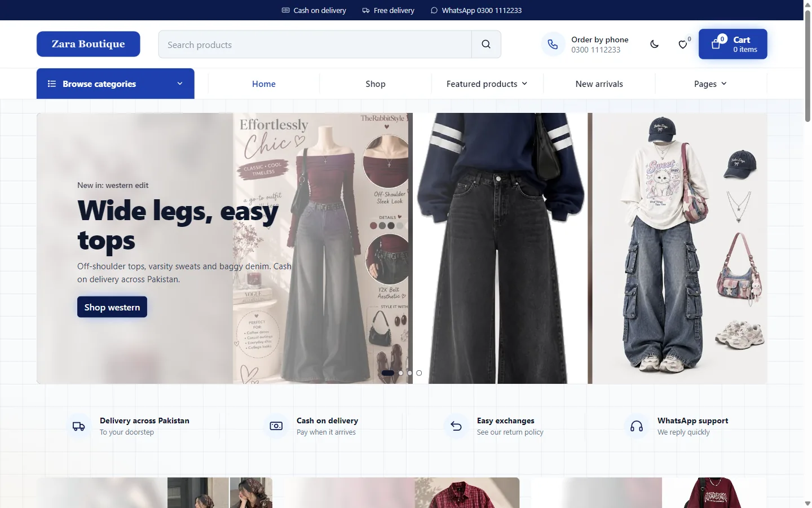The image size is (812, 508).
Task: Select the second slider dot
Action: pyautogui.click(x=401, y=373)
